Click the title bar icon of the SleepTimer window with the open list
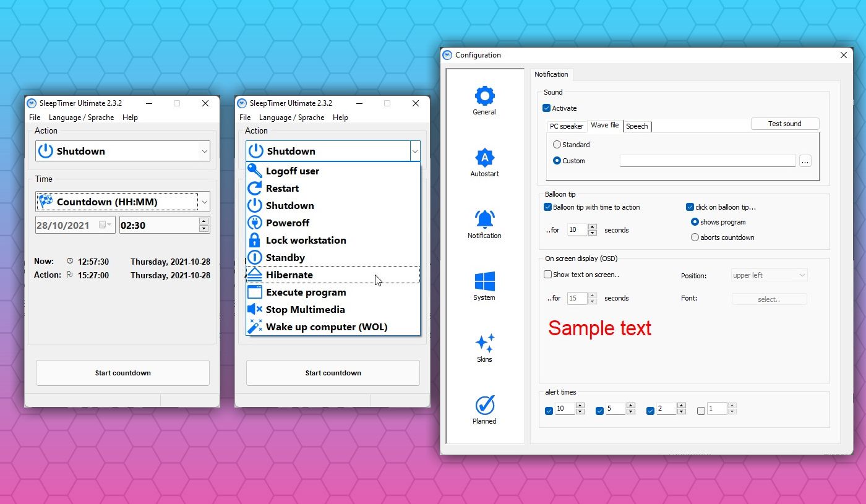Image resolution: width=866 pixels, height=504 pixels. [242, 103]
